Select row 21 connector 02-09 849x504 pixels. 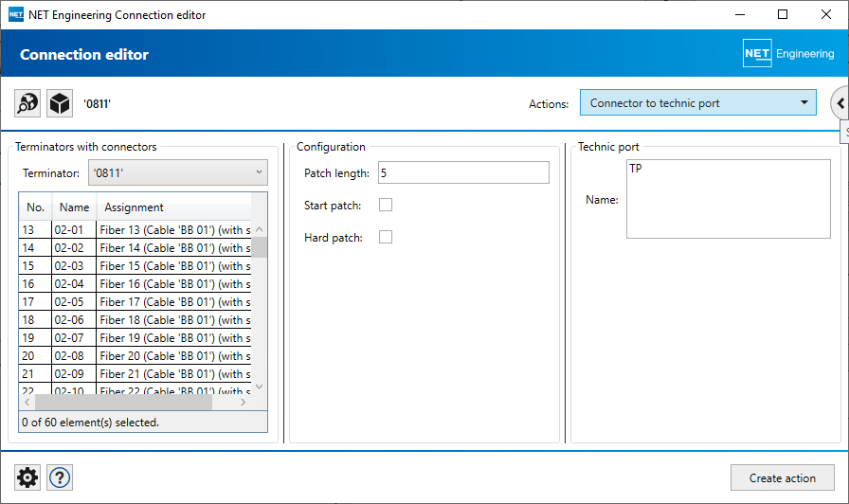tap(135, 373)
